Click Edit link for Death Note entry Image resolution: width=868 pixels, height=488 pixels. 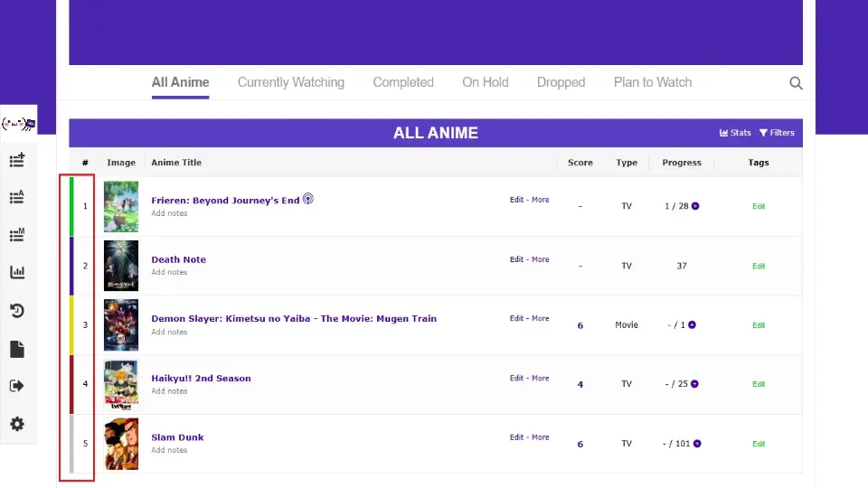pos(516,259)
